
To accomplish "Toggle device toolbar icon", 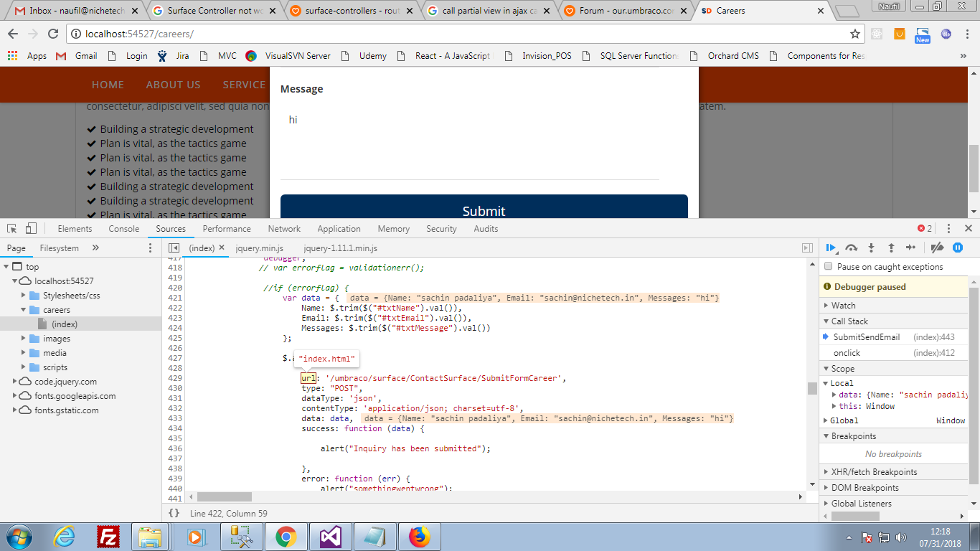I will pos(31,228).
